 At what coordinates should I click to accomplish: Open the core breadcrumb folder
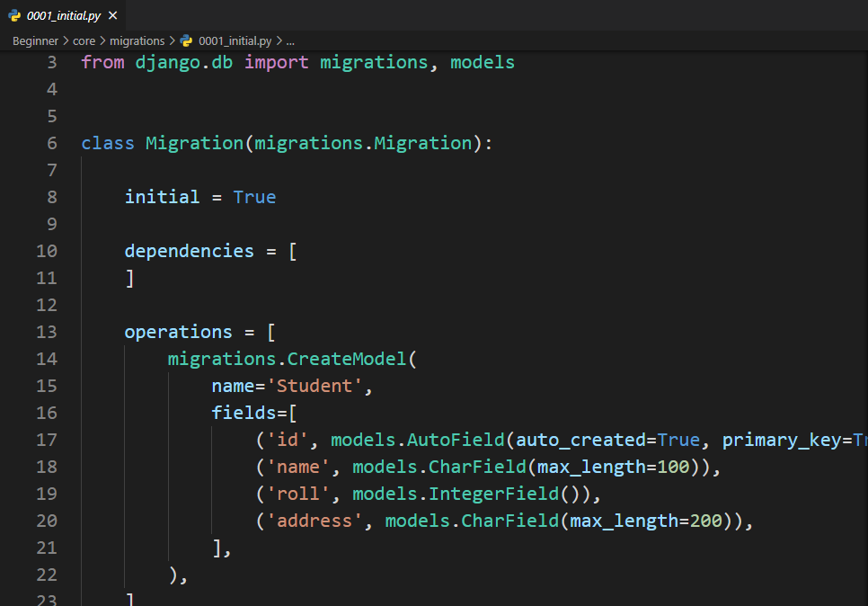click(84, 41)
